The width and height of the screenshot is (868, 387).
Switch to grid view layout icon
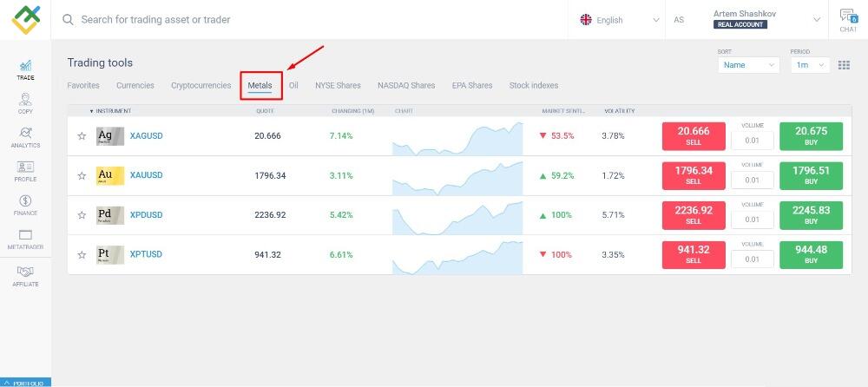pyautogui.click(x=844, y=65)
